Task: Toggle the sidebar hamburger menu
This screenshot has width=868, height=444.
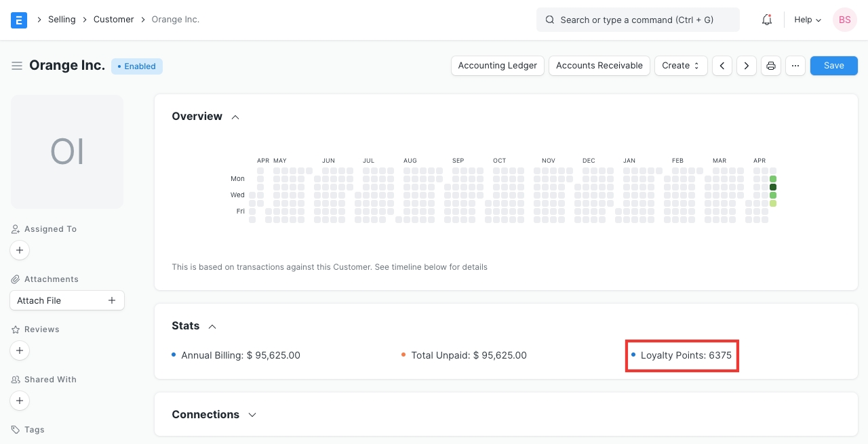Action: click(17, 66)
